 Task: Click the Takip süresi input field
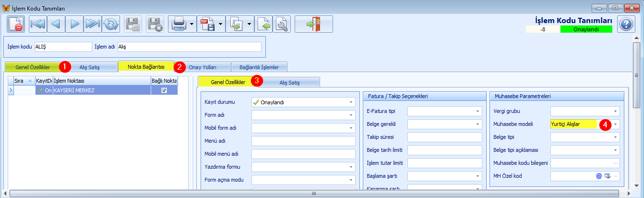tap(444, 137)
